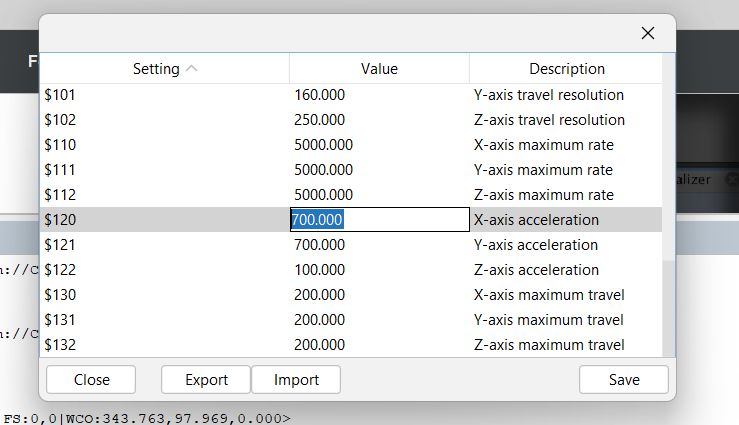Click the Z-axis travel resolution description

[x=549, y=120]
